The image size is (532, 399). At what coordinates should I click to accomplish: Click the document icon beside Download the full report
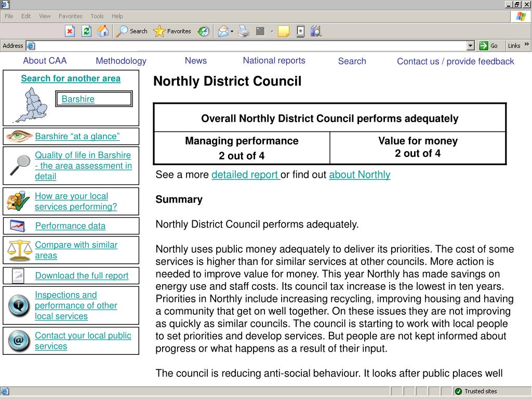tap(18, 275)
